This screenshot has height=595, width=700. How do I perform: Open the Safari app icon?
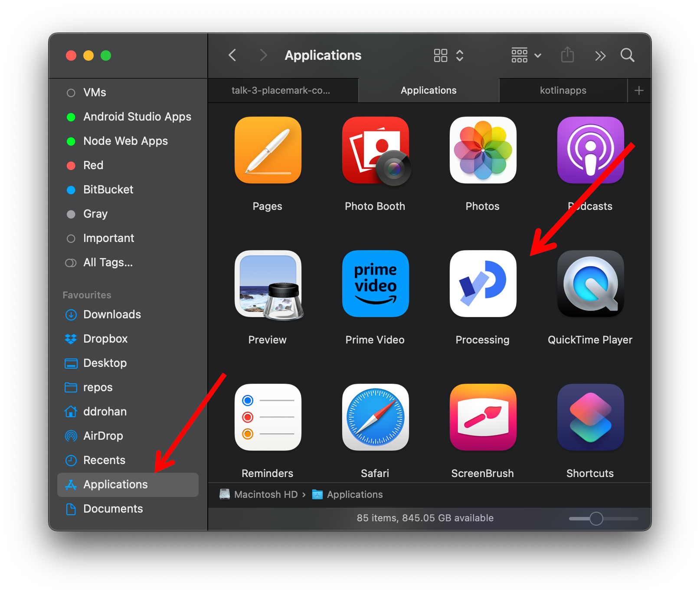[x=375, y=417]
